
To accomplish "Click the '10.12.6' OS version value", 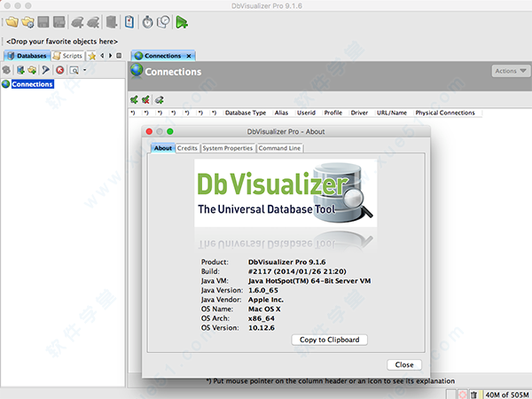I will pos(262,328).
